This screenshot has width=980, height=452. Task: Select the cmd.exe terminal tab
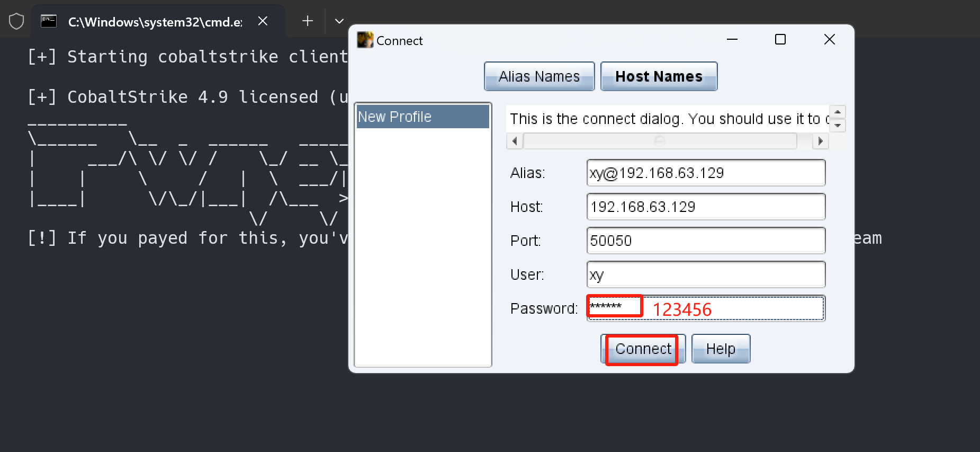158,21
